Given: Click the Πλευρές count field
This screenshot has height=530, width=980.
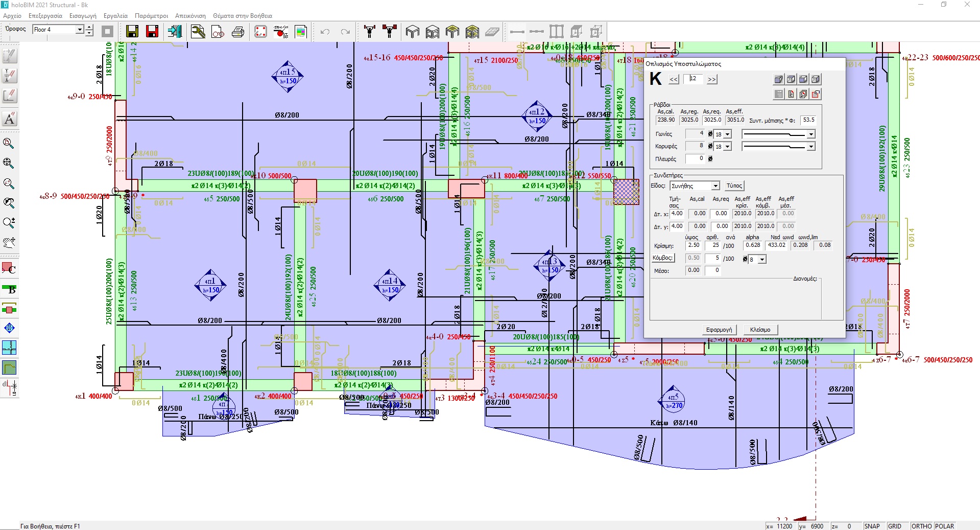Looking at the screenshot, I should click(695, 159).
